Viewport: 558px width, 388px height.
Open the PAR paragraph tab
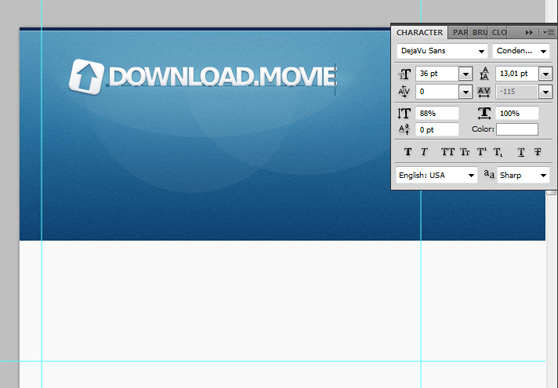click(459, 32)
